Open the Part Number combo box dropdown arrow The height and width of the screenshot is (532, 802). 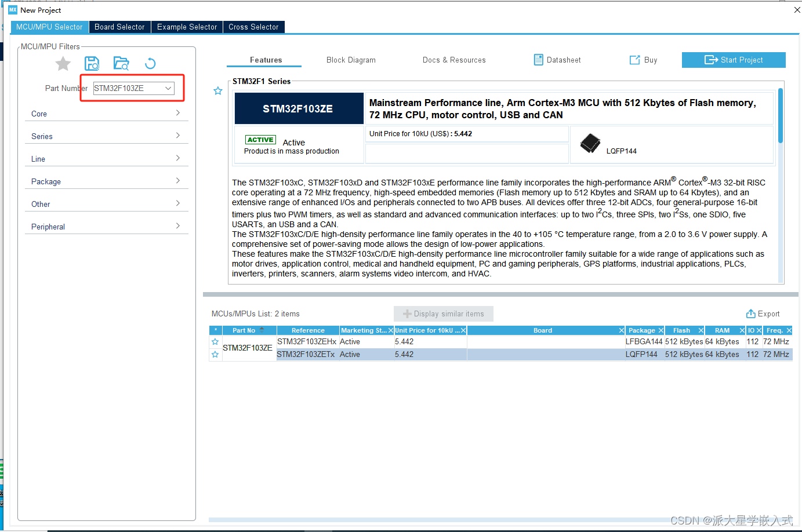pos(168,88)
